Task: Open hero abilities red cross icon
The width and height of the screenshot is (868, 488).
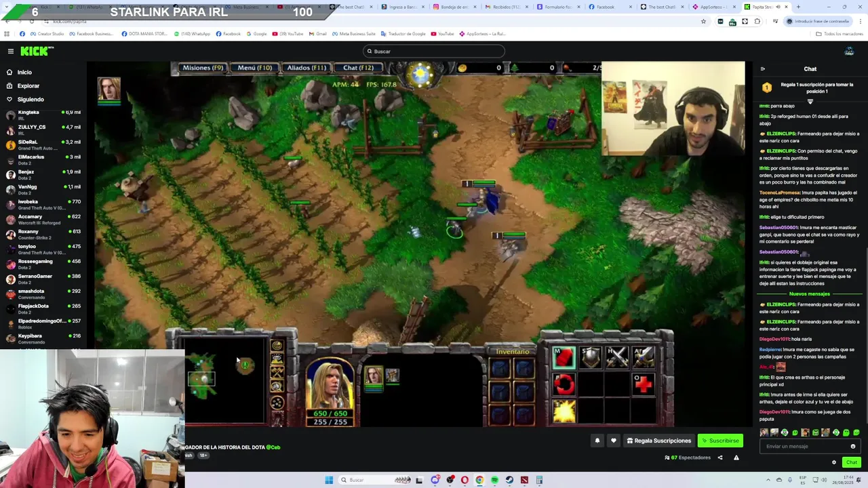Action: pos(644,384)
